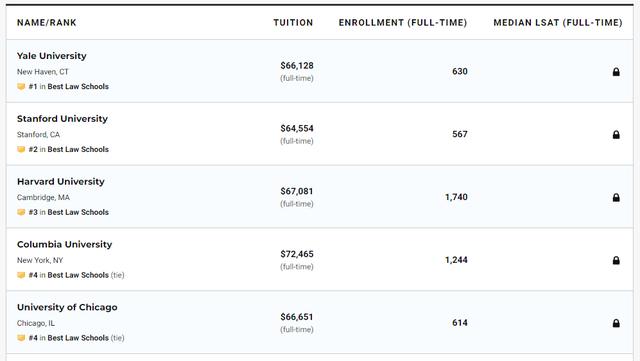The width and height of the screenshot is (640, 361).
Task: Click the lock icon in University of Chicago row
Action: (616, 323)
